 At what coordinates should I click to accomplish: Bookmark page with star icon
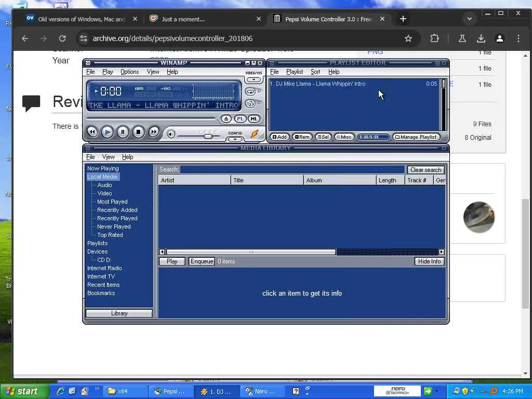point(408,38)
